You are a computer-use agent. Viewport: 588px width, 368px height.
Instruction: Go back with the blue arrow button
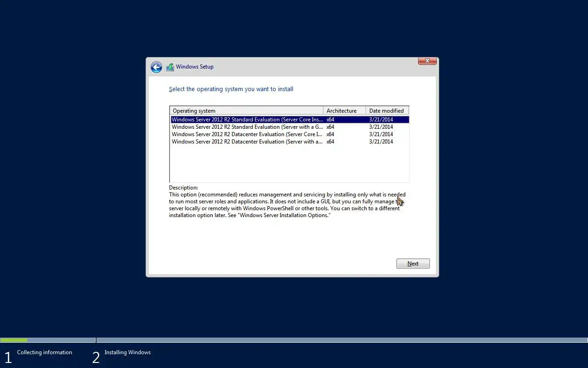pos(156,67)
